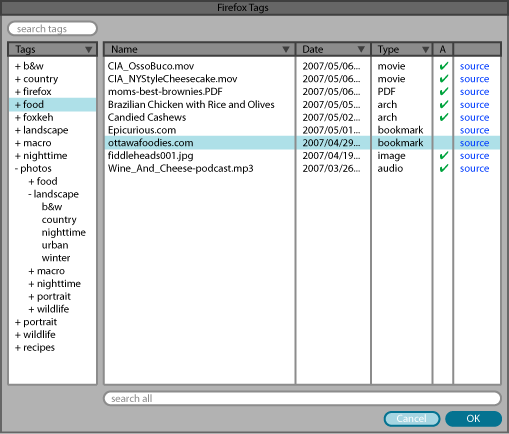The image size is (509, 434).
Task: Click the Cancel button
Action: click(x=412, y=419)
